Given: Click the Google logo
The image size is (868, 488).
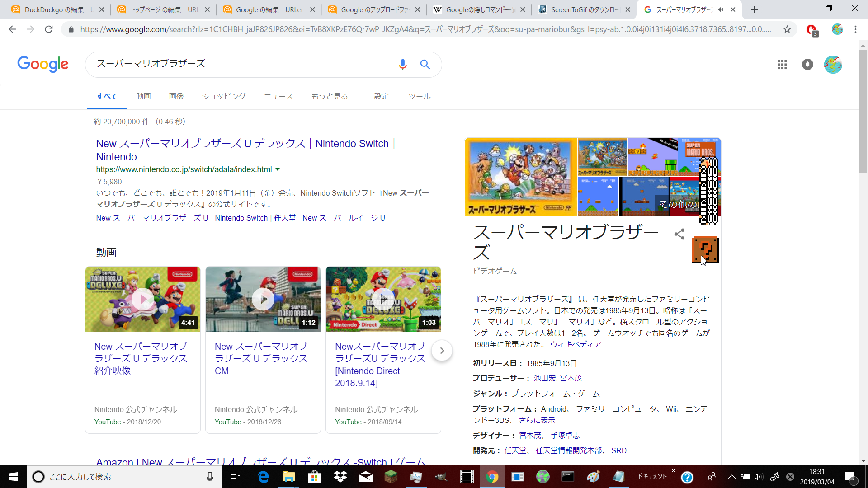Looking at the screenshot, I should point(43,64).
